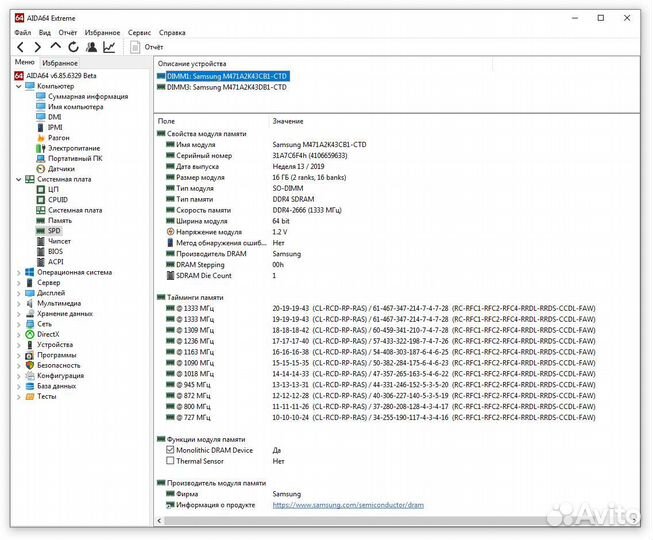Go up one level with Up arrow
The image size is (653, 540).
click(55, 46)
